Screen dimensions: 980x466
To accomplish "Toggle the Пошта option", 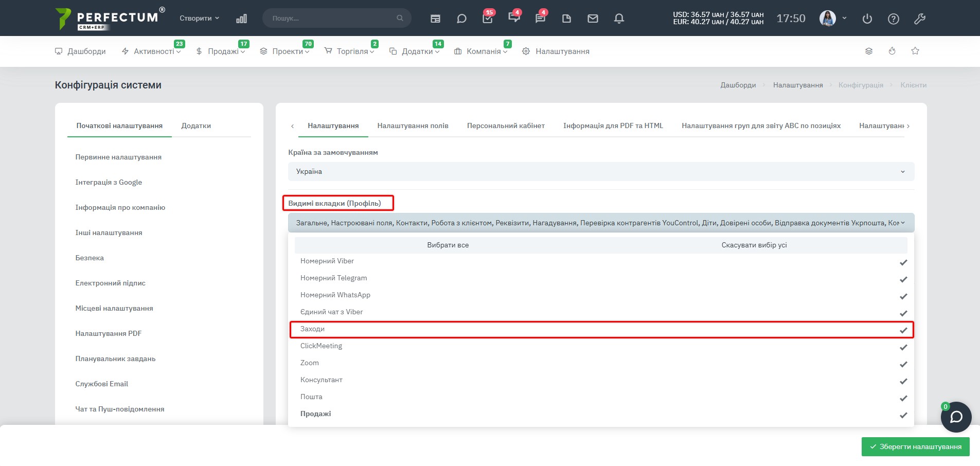I will (601, 397).
